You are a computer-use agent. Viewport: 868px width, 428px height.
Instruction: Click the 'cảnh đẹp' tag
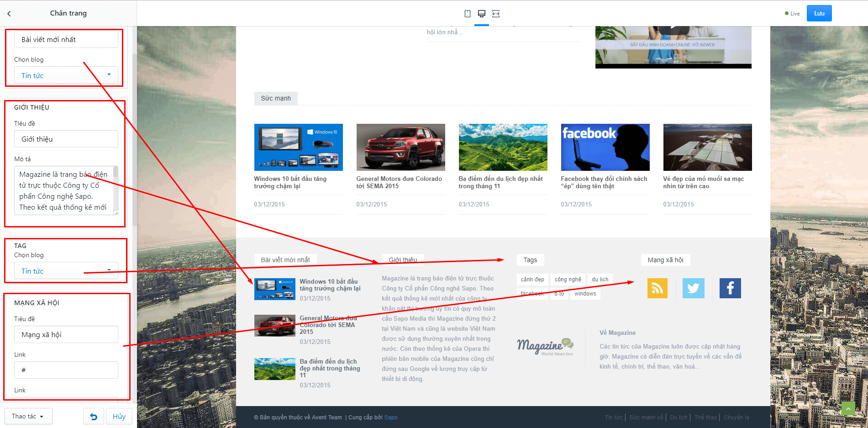click(x=532, y=280)
